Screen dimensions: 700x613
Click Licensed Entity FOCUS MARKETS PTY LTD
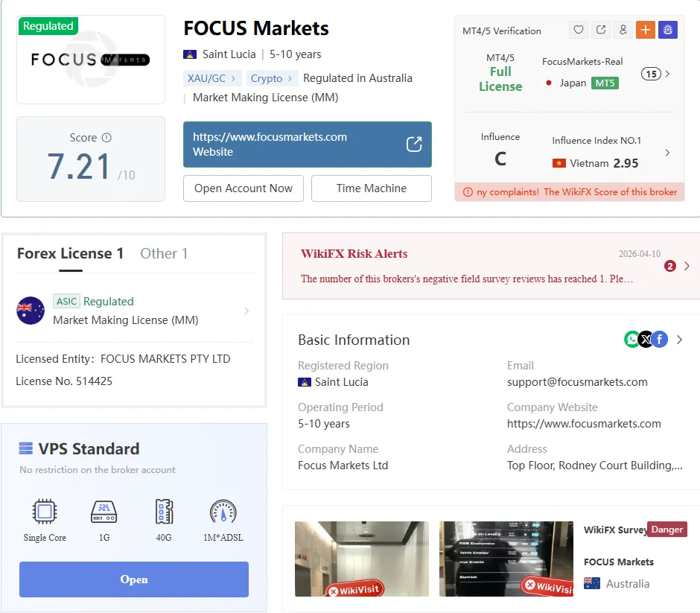click(x=123, y=359)
